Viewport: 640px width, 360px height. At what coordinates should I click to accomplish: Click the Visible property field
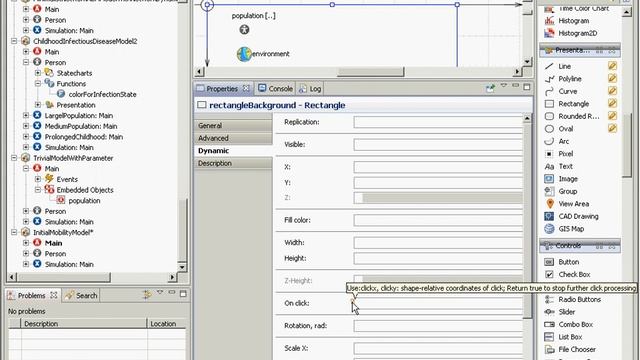click(x=438, y=144)
